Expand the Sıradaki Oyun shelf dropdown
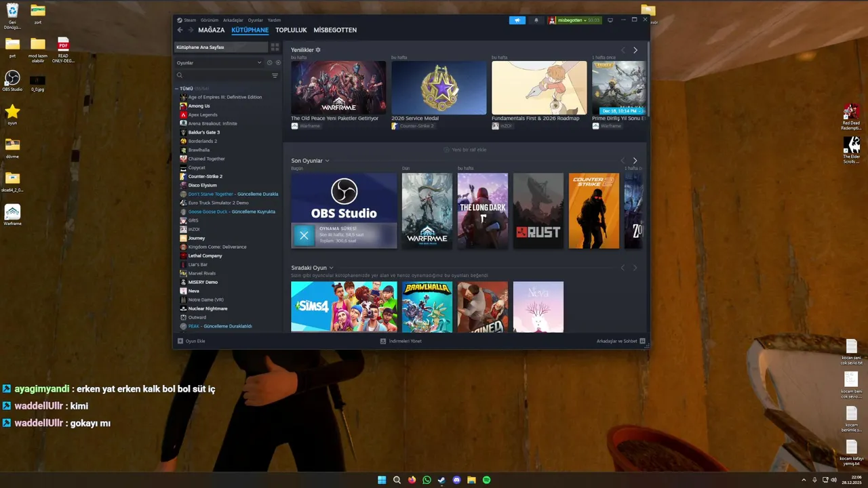This screenshot has height=488, width=868. (332, 268)
